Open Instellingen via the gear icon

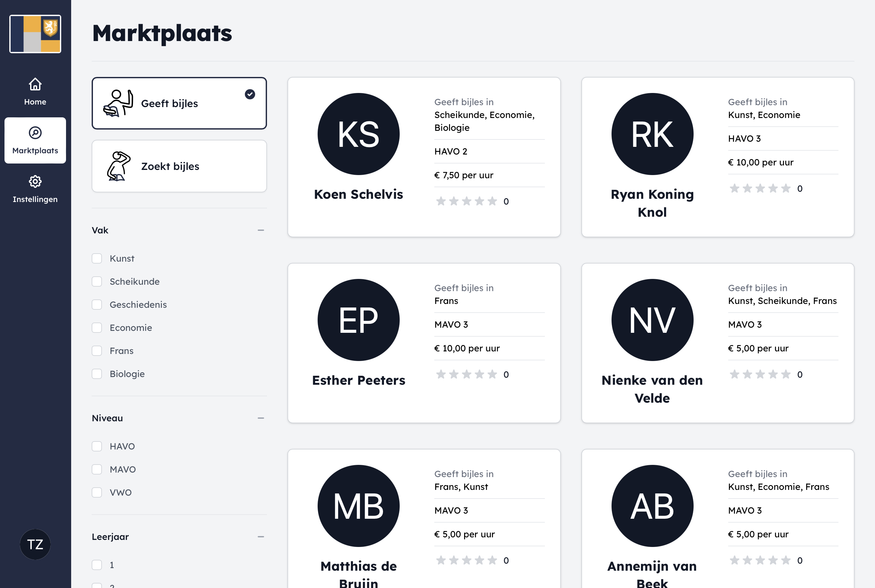tap(35, 181)
